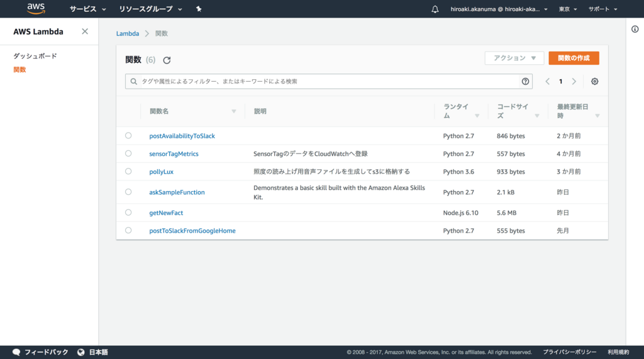Open the 東京 region dropdown
This screenshot has height=359, width=644.
pos(568,9)
